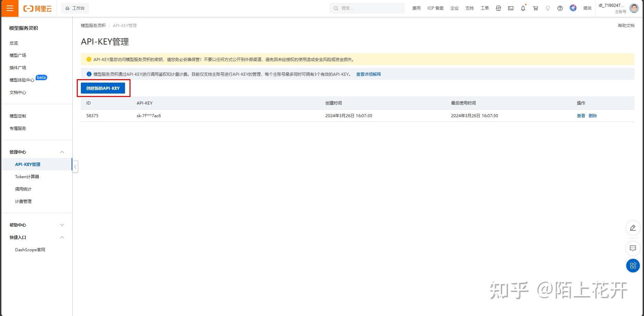Open the 工作台 workspace

pyautogui.click(x=75, y=8)
